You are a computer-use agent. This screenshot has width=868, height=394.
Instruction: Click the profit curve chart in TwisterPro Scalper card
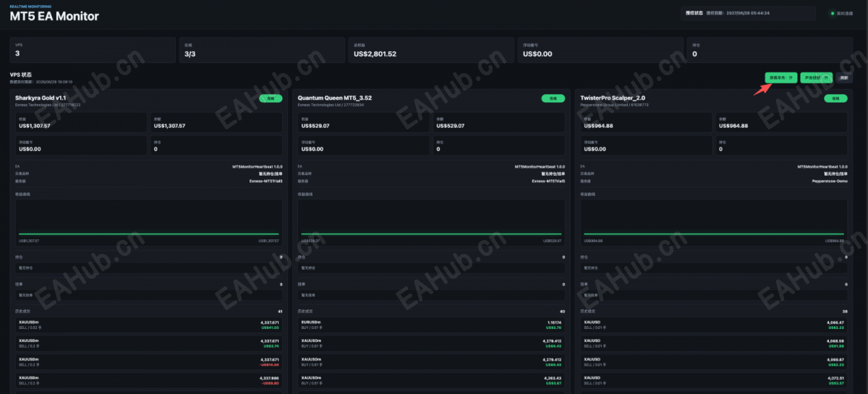pos(714,222)
